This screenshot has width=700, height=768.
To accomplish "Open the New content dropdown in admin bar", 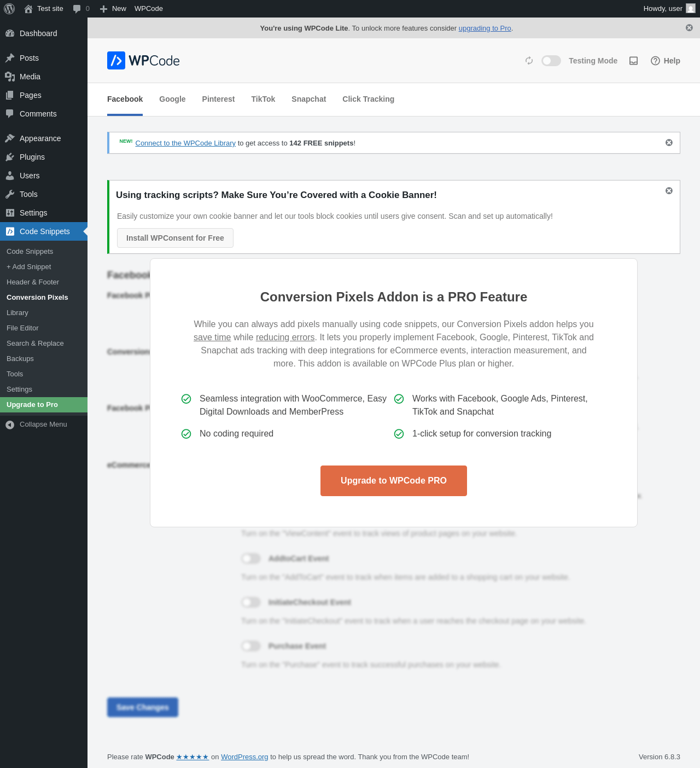I will click(x=113, y=9).
